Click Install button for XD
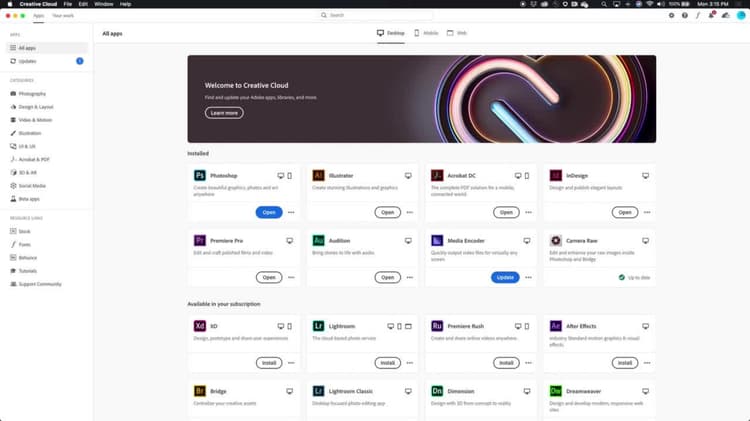750x421 pixels. pyautogui.click(x=269, y=363)
